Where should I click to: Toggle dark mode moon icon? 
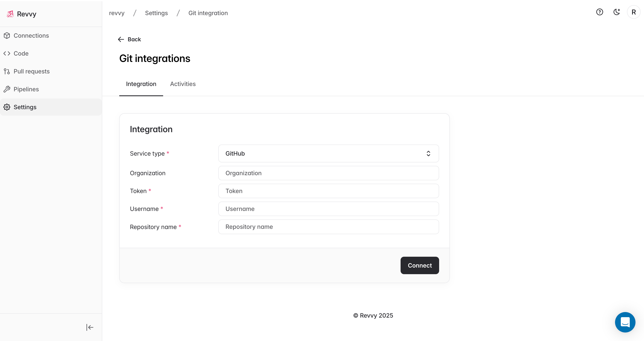click(617, 12)
